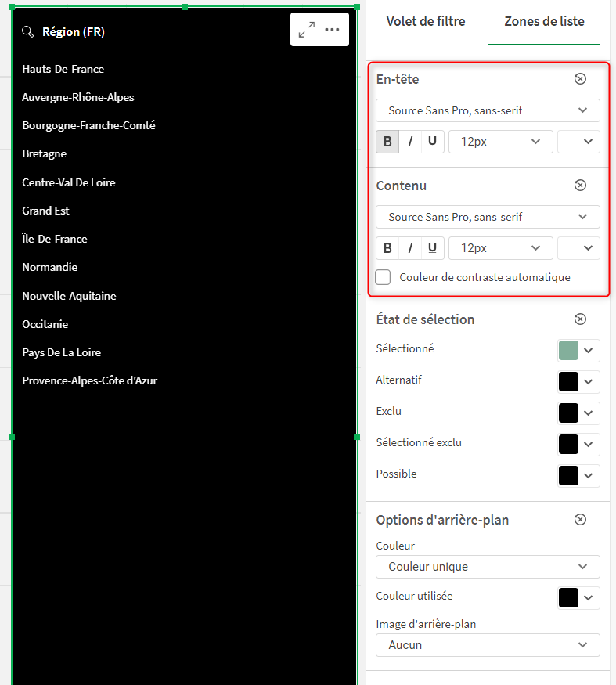This screenshot has height=685, width=616.
Task: Click the green Sélectionné color swatch
Action: (568, 350)
